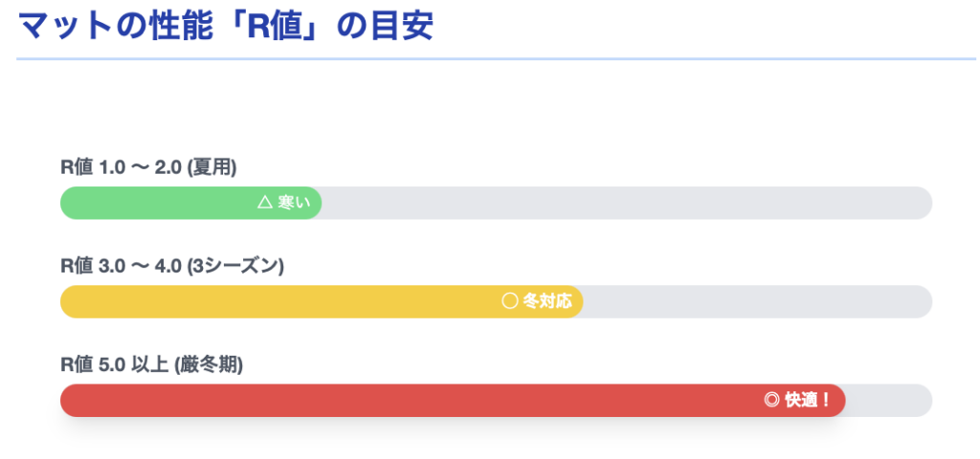Screen dimensions: 980x459
Task: Click the red filled portion of the winter bar
Action: pos(402,401)
